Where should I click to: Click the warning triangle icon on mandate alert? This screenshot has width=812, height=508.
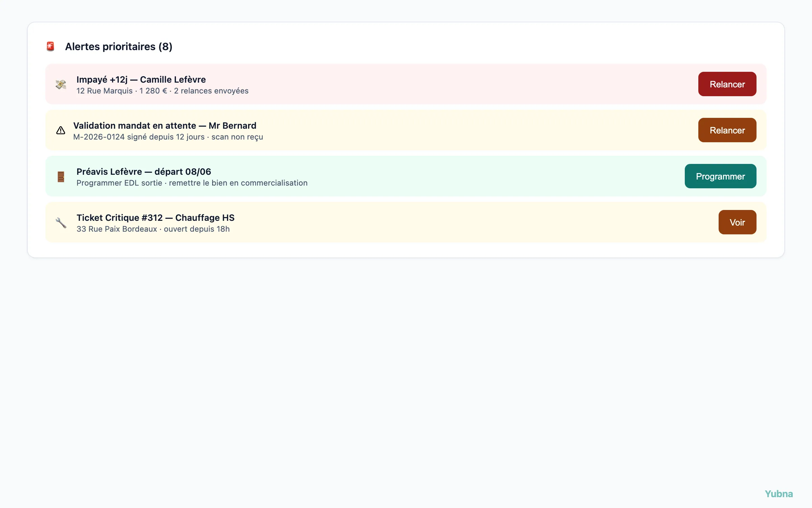coord(61,130)
